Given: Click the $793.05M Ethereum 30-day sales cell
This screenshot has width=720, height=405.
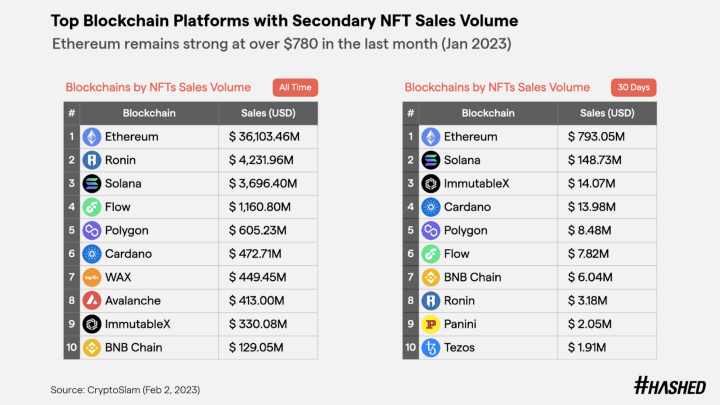Looking at the screenshot, I should click(596, 137).
